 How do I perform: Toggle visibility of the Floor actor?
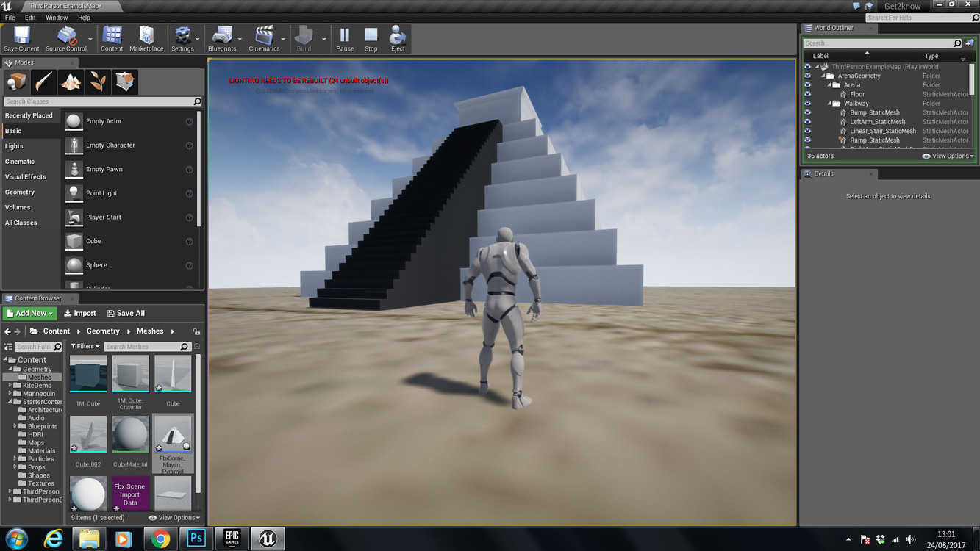808,94
